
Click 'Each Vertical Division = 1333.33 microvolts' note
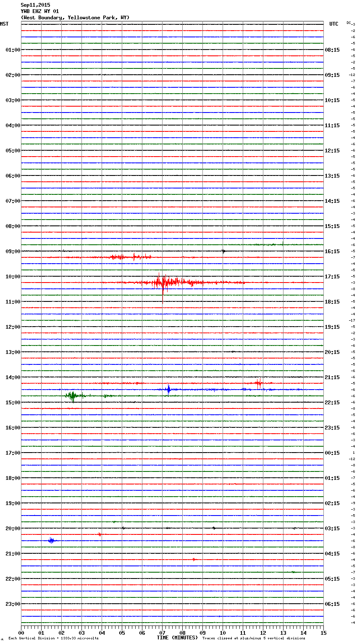coord(53,639)
